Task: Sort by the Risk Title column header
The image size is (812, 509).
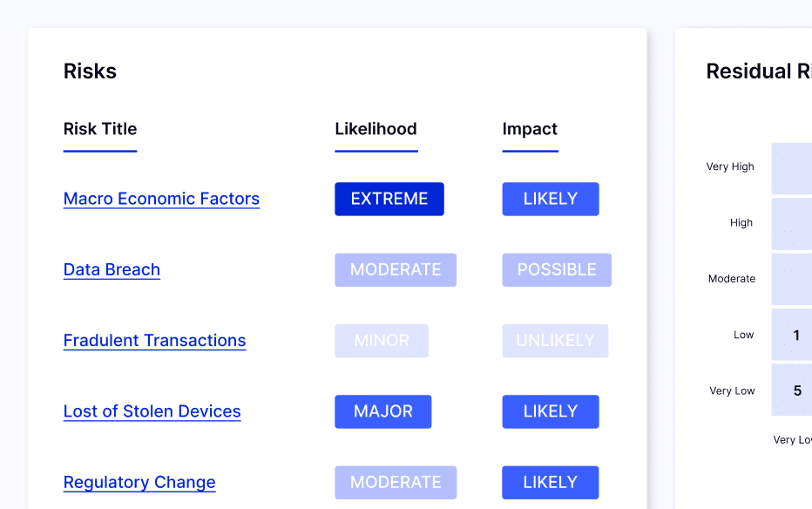Action: [100, 129]
